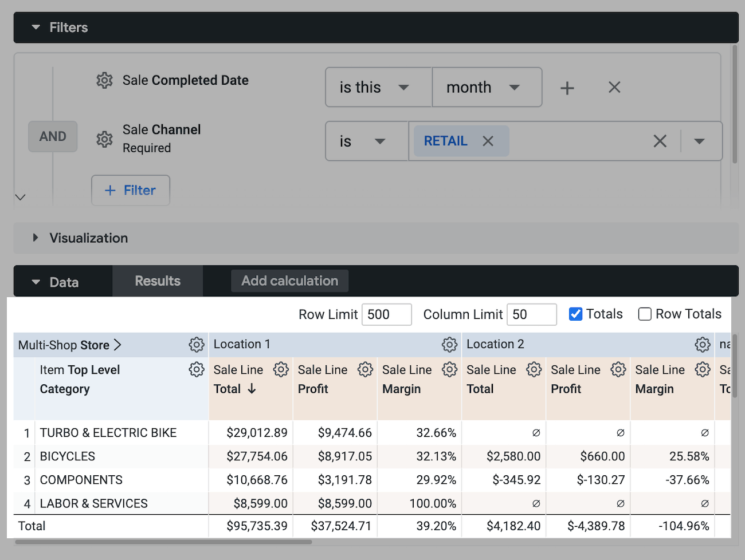745x560 pixels.
Task: Open settings gear for Sale Completed Date filter
Action: [x=104, y=81]
